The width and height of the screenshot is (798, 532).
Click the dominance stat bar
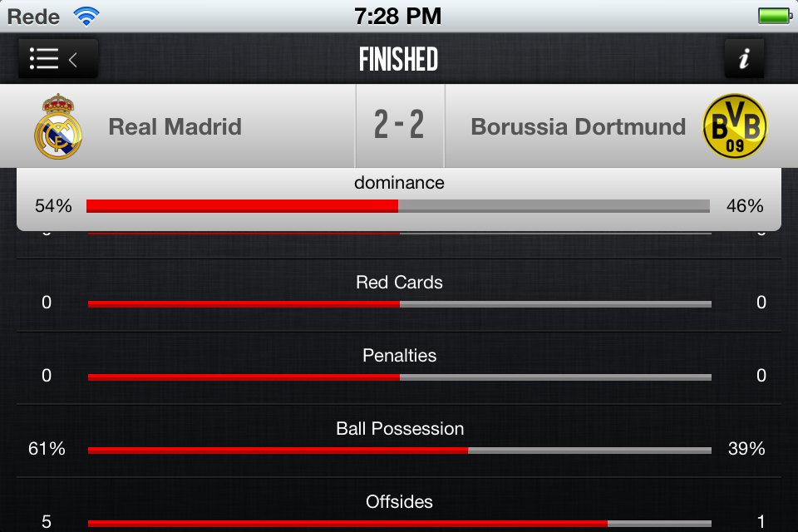398,206
